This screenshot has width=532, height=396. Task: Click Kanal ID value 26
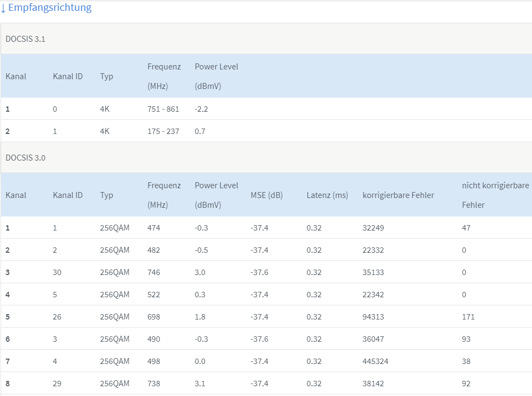point(57,317)
